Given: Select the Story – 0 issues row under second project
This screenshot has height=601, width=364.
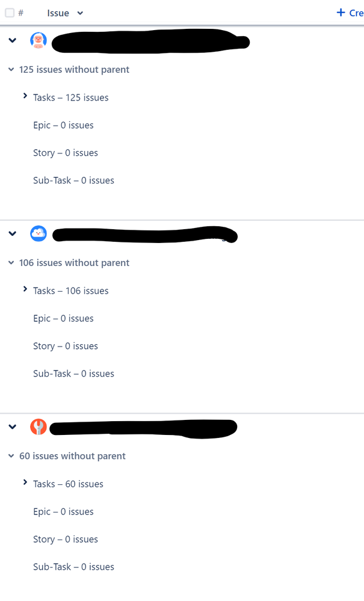Looking at the screenshot, I should coord(65,345).
